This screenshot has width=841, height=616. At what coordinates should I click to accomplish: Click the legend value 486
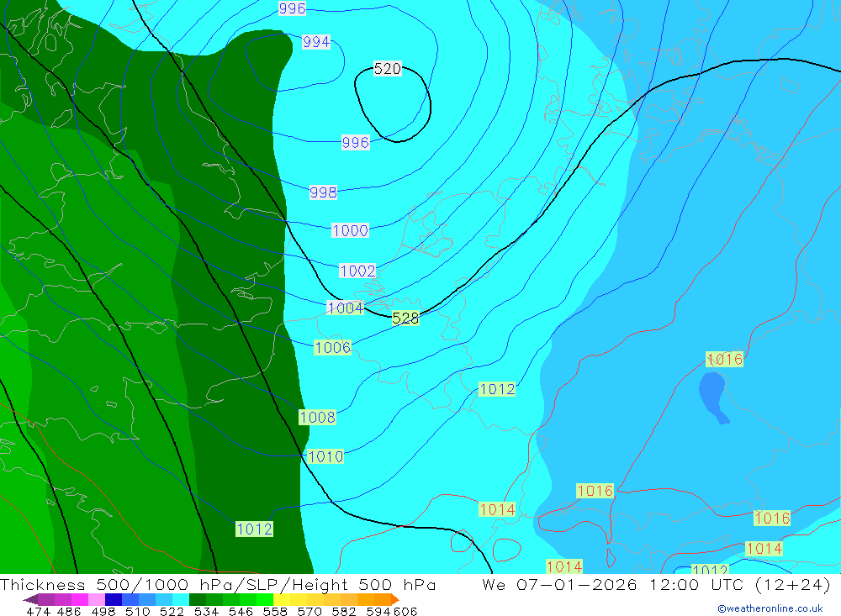coord(69,611)
